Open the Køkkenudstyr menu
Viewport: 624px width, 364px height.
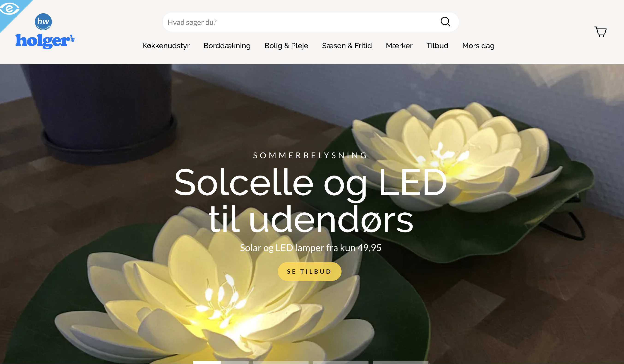point(166,46)
